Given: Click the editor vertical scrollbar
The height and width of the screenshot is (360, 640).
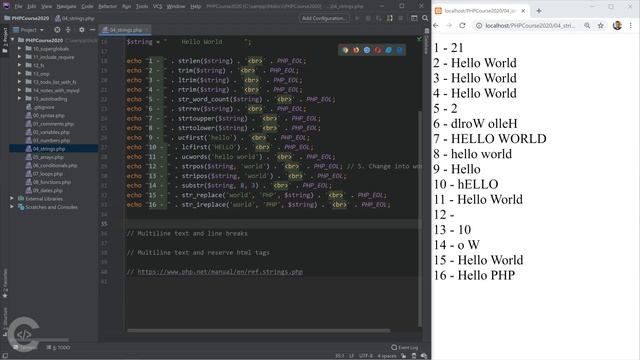Looking at the screenshot, I should 420,218.
